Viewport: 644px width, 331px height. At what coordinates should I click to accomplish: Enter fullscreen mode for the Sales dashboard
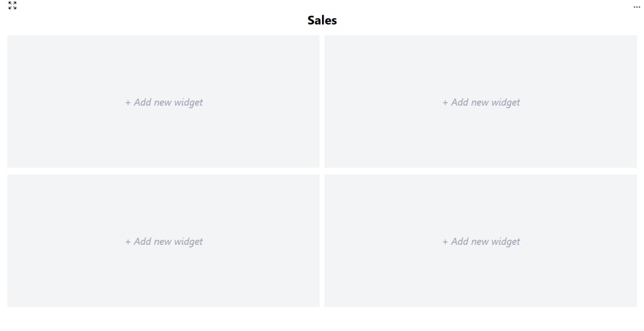(x=13, y=6)
